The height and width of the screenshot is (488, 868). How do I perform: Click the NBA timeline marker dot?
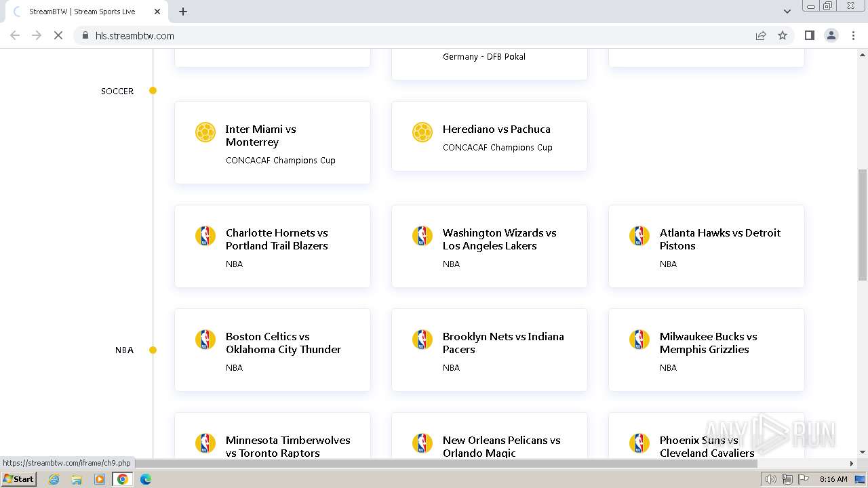[x=153, y=350]
